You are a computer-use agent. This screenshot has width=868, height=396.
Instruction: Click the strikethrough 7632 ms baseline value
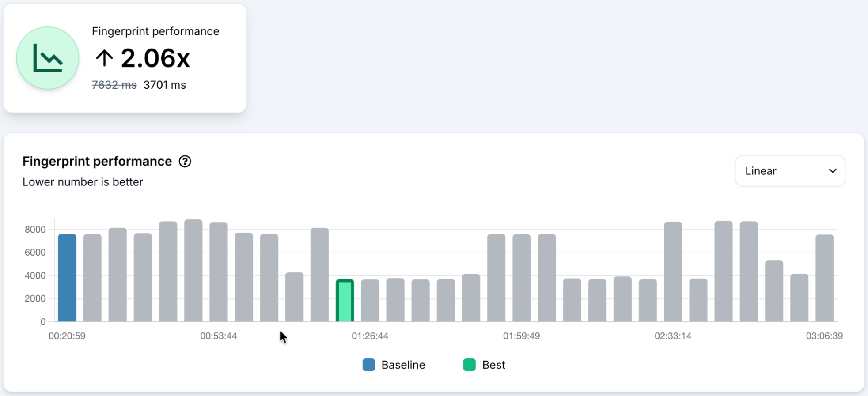coord(114,85)
